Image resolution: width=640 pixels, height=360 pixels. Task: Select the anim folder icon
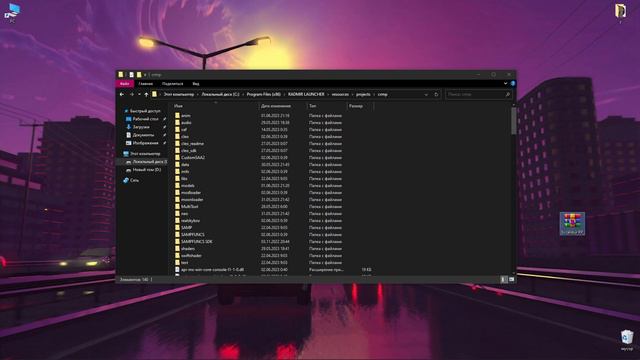(178, 116)
